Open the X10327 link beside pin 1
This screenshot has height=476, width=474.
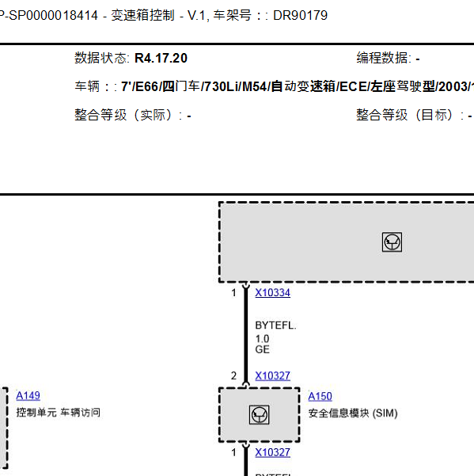[x=273, y=452]
